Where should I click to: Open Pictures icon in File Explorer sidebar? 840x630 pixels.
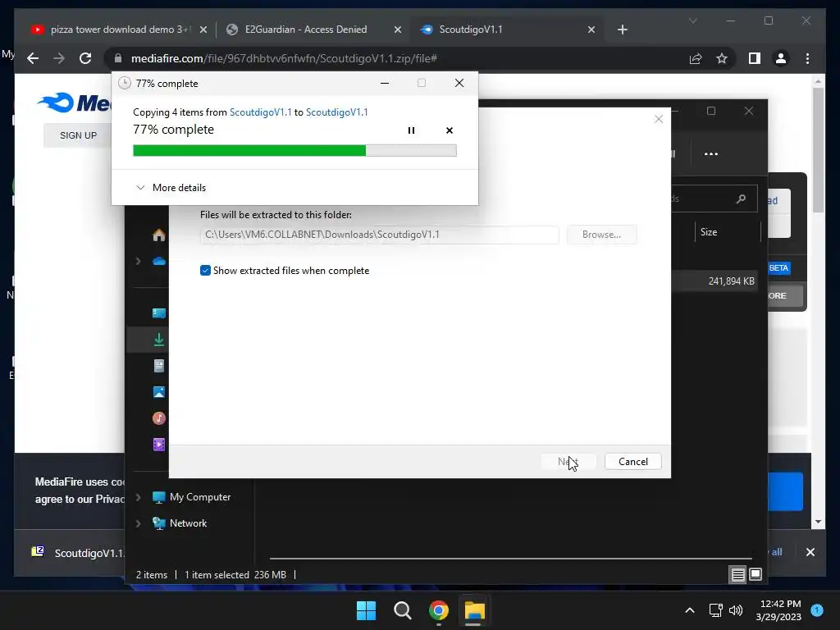158,392
